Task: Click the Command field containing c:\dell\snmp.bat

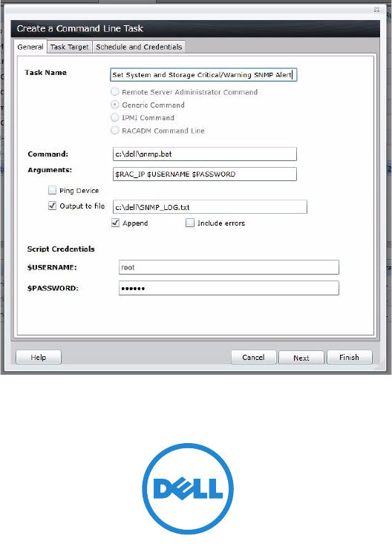Action: point(205,154)
